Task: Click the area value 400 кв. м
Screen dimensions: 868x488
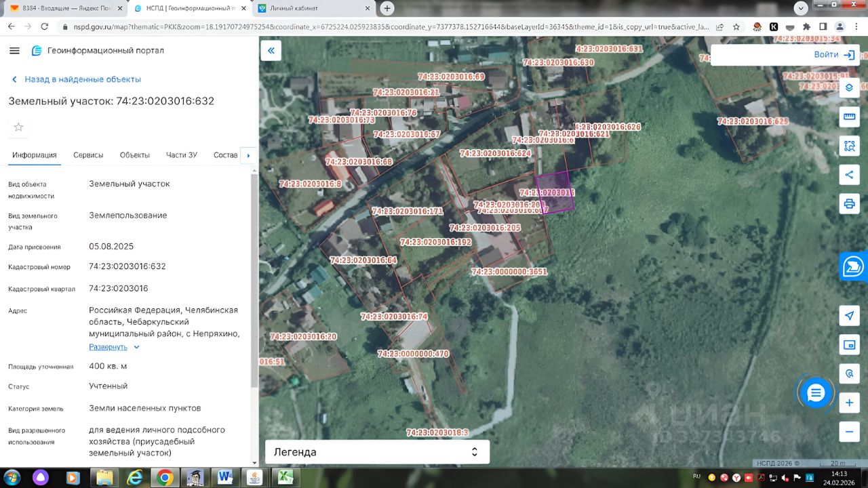Action: point(108,366)
